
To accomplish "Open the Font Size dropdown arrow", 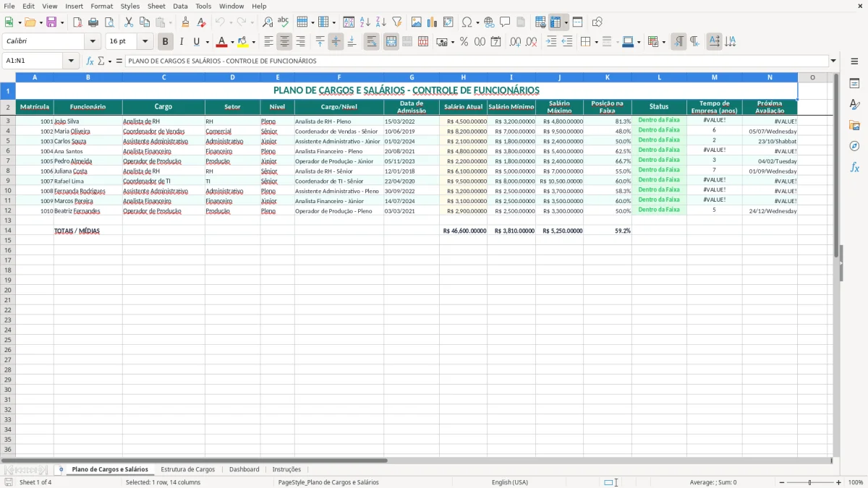I will click(x=145, y=42).
